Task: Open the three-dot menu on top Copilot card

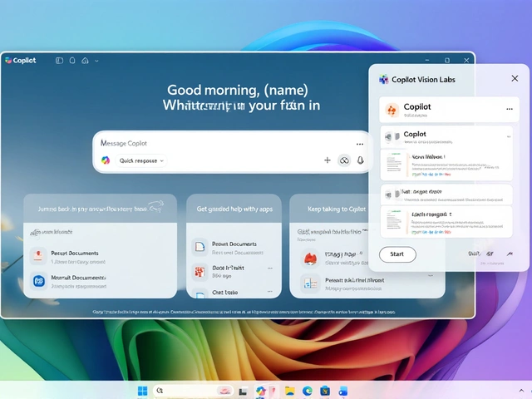Action: pyautogui.click(x=510, y=109)
